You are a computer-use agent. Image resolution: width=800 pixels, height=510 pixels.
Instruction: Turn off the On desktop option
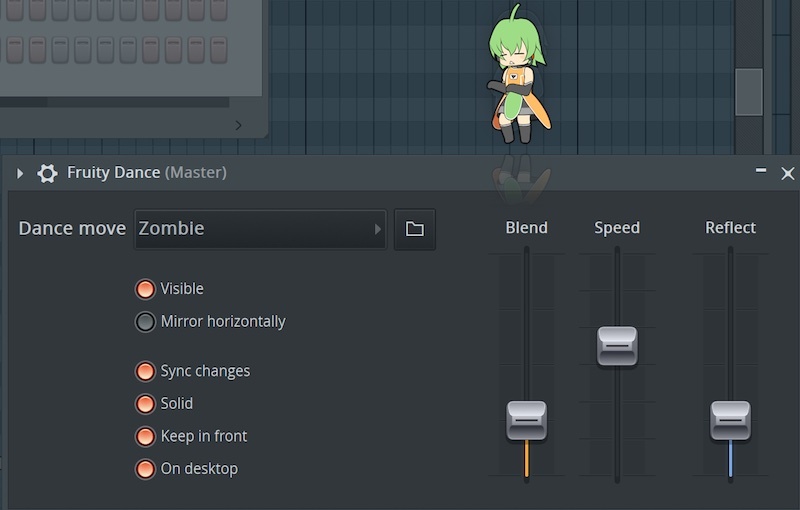pyautogui.click(x=146, y=469)
